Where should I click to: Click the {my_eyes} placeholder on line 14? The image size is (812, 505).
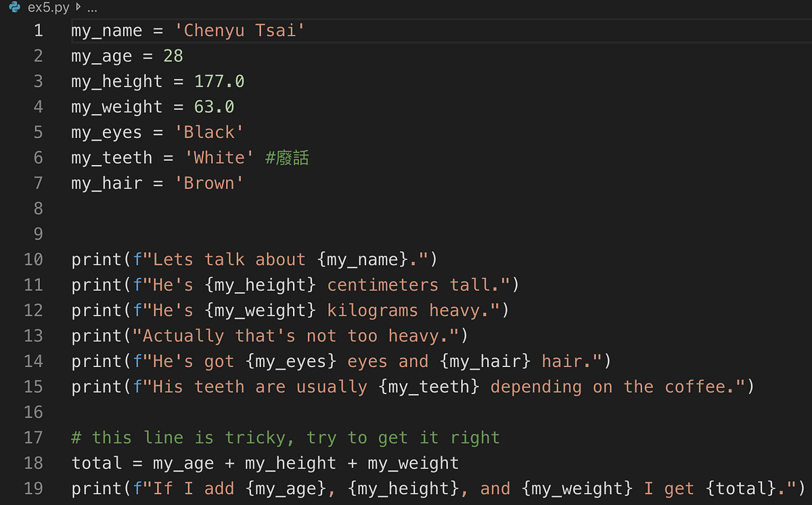(290, 361)
